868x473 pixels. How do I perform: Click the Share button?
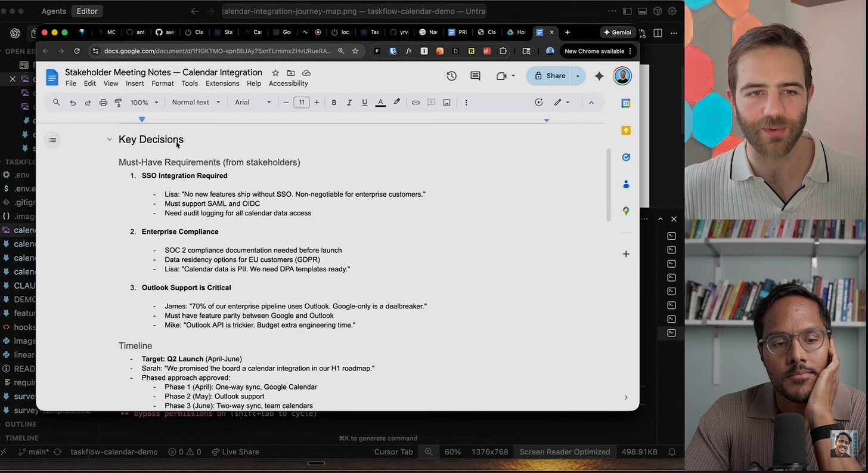[549, 76]
